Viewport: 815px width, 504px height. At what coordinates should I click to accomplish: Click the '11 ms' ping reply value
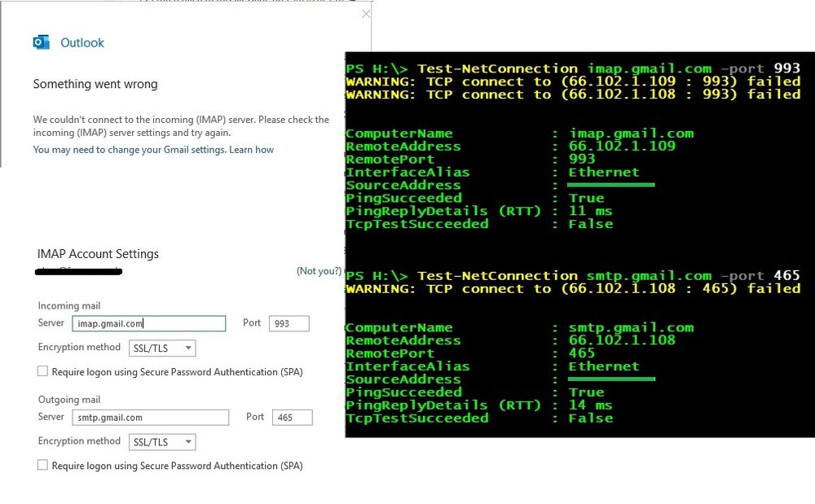tap(590, 211)
